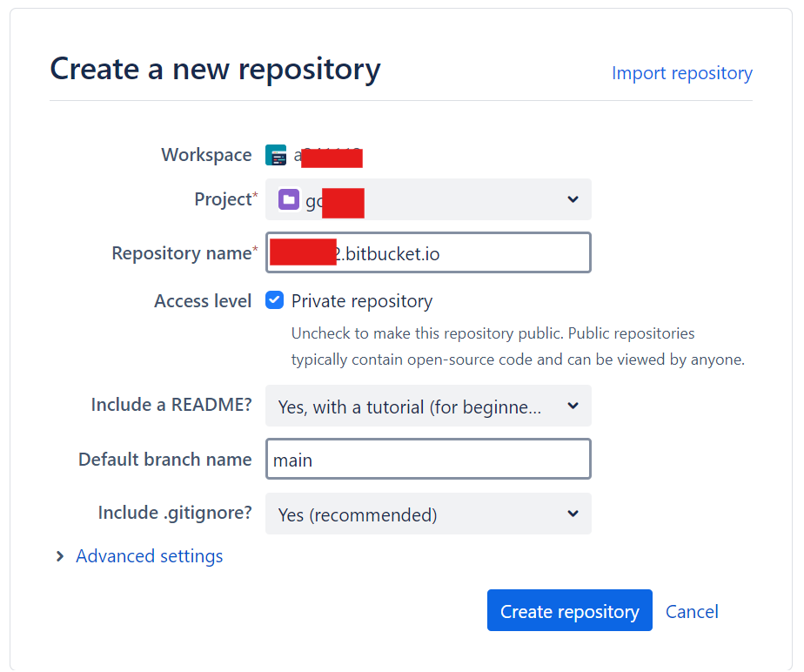
Task: Click the purple project folder icon
Action: (289, 199)
